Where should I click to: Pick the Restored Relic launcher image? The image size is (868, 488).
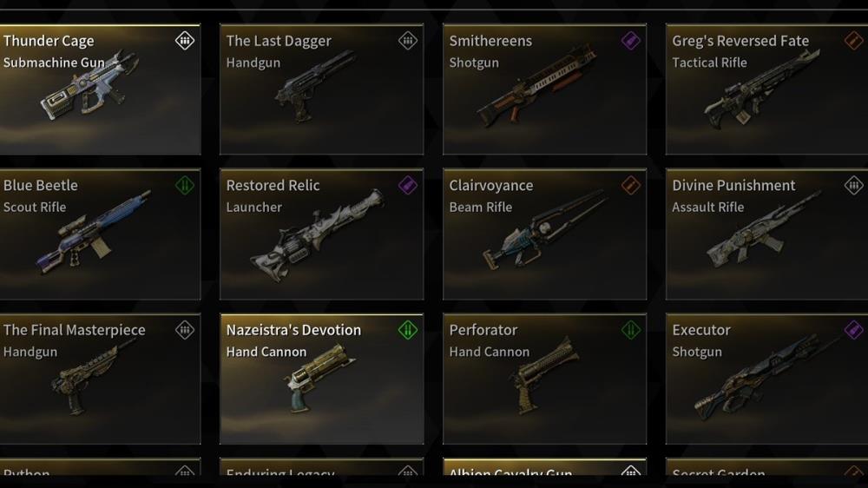tap(317, 235)
